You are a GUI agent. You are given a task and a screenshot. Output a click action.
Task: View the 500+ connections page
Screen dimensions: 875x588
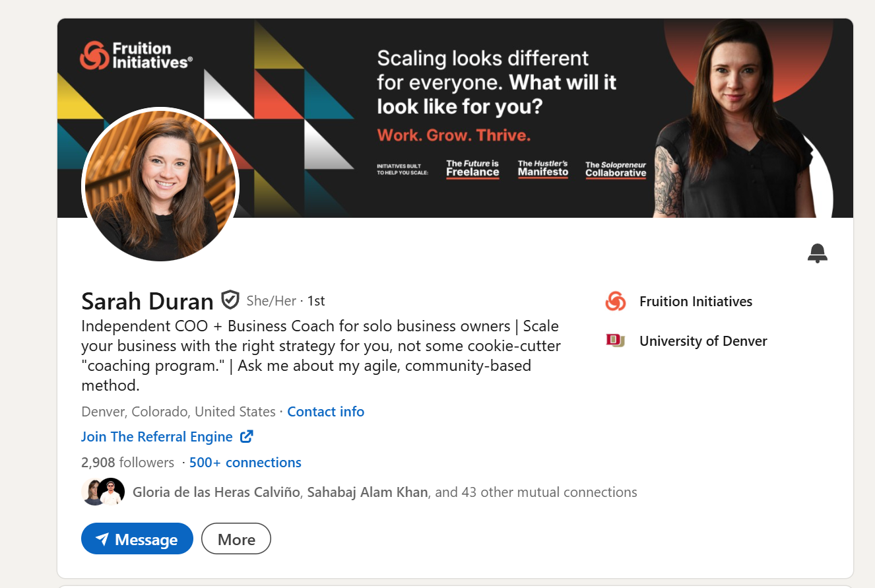point(245,462)
